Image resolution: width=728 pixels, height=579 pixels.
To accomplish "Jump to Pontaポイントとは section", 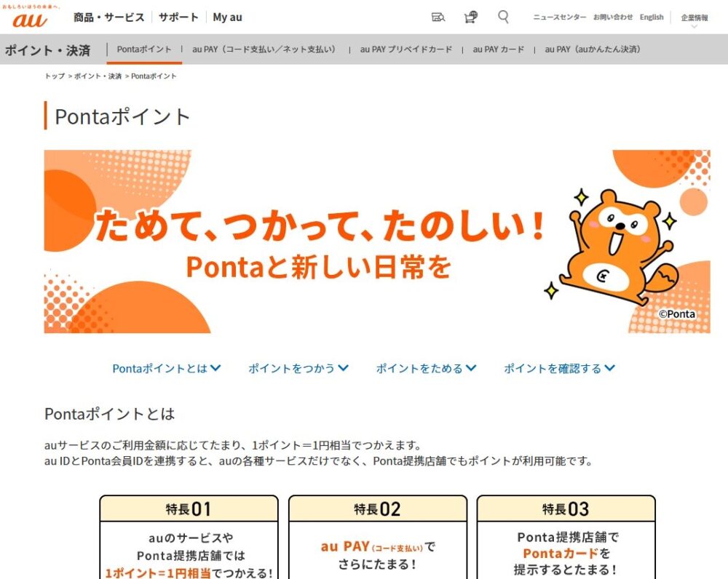I will [166, 368].
